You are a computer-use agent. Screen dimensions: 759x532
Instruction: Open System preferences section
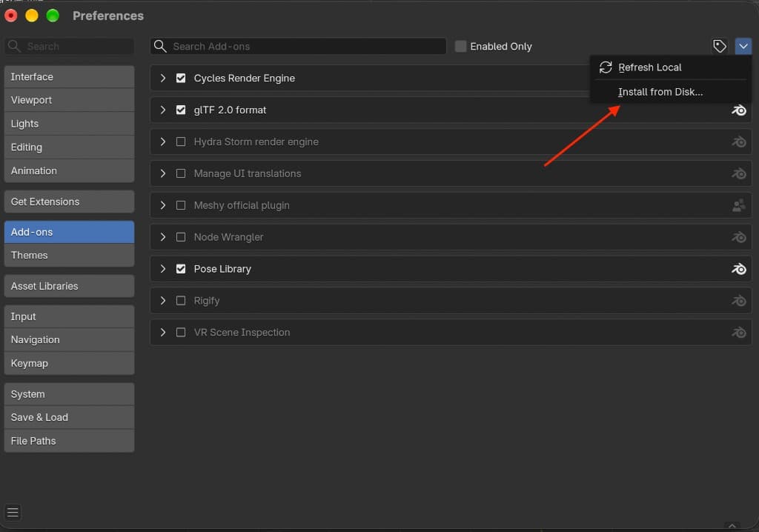69,394
